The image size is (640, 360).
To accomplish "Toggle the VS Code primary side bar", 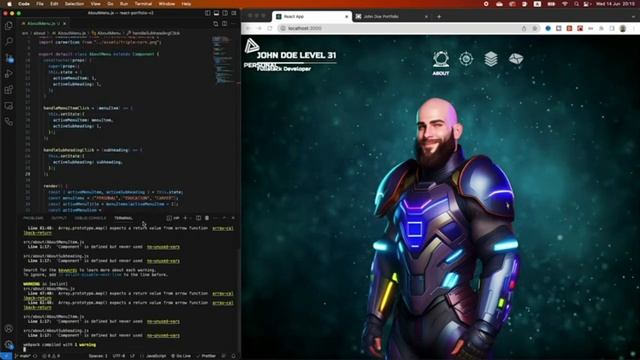I will (208, 13).
